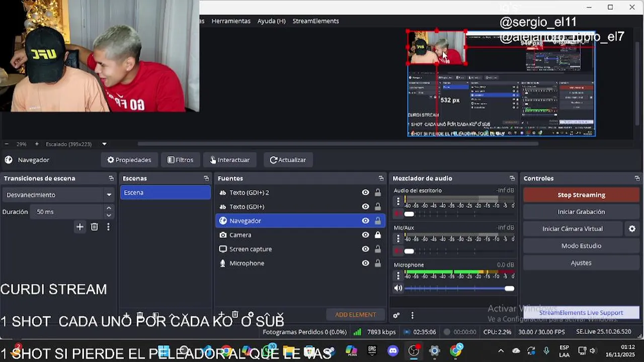Click ADD ELEMENT button
This screenshot has height=362, width=644.
coord(355,315)
